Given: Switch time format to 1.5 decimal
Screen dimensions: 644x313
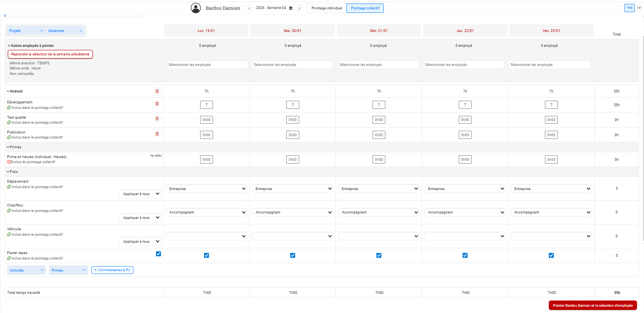Looking at the screenshot, I should 639,8.
